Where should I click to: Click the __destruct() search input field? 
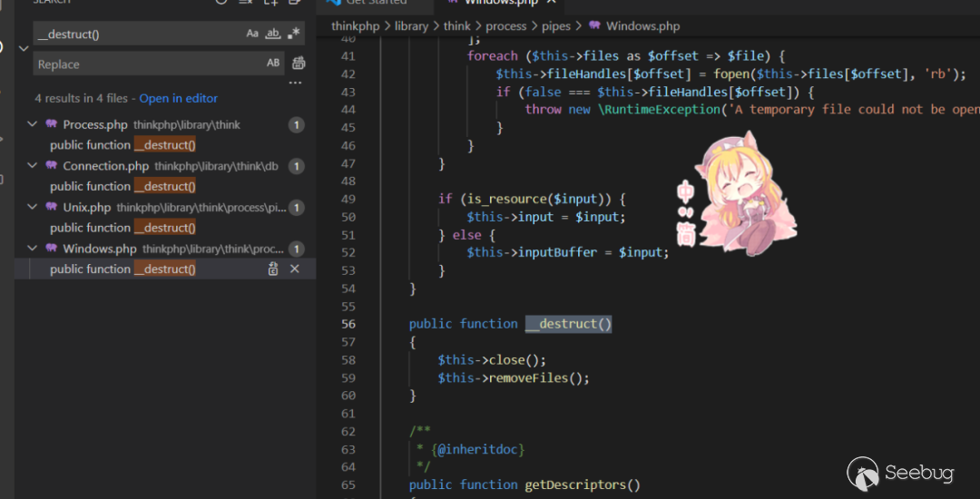click(136, 34)
